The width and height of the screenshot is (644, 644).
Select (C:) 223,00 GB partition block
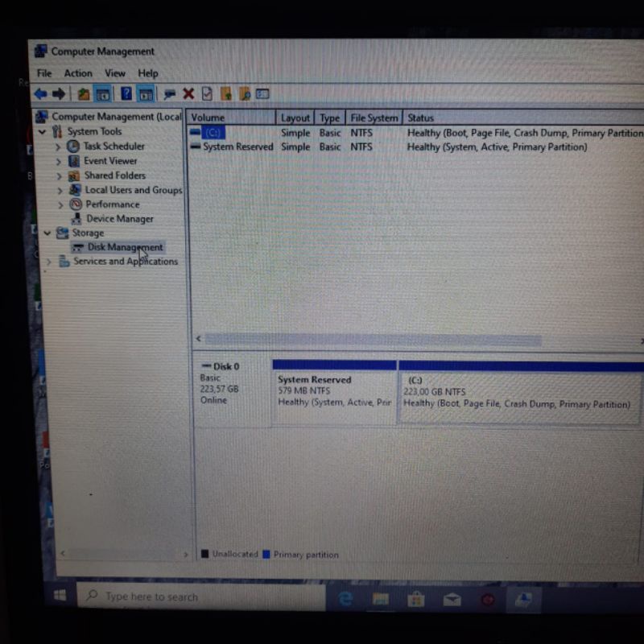click(x=519, y=393)
